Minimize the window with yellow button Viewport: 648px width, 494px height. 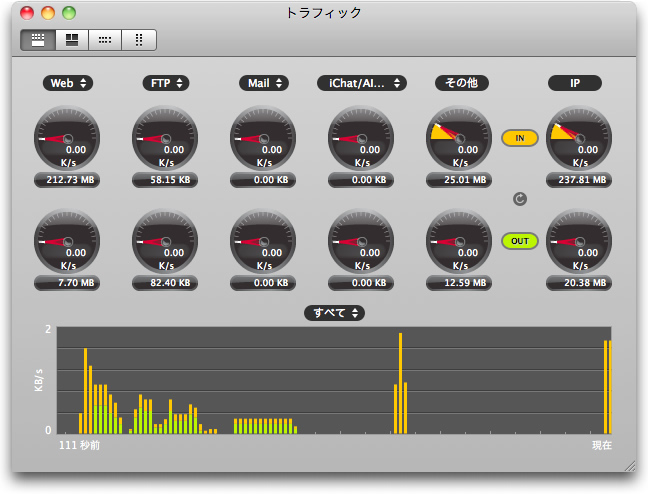[48, 13]
